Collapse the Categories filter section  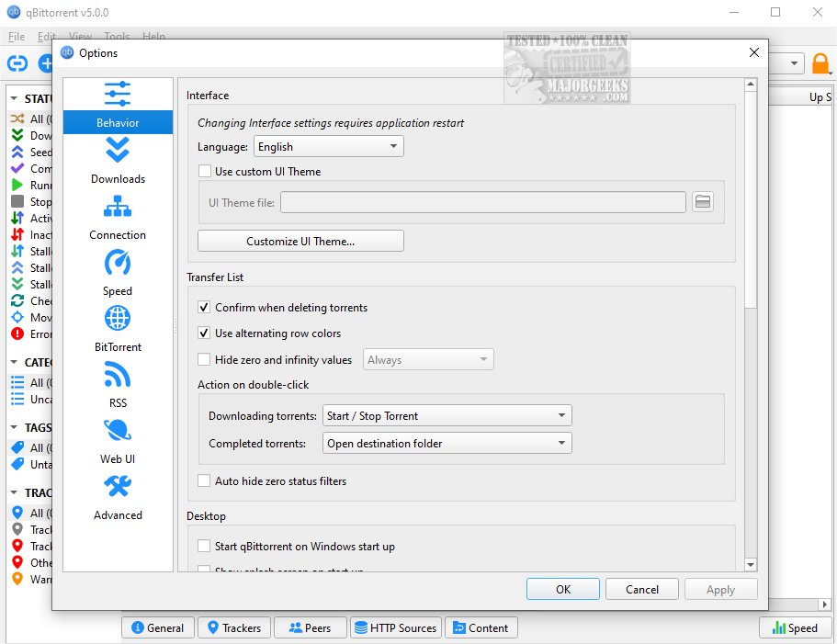(x=14, y=362)
